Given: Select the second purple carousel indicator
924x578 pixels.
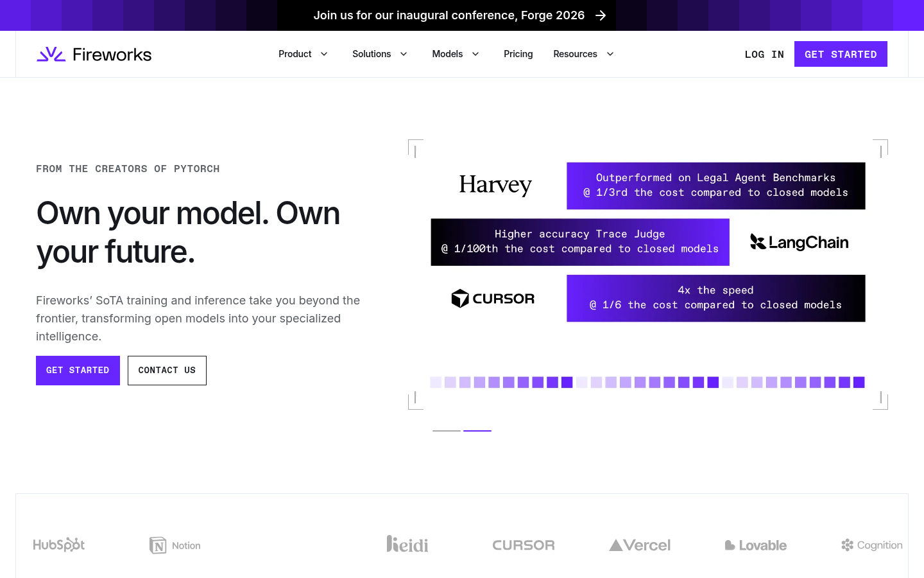Looking at the screenshot, I should (x=477, y=430).
